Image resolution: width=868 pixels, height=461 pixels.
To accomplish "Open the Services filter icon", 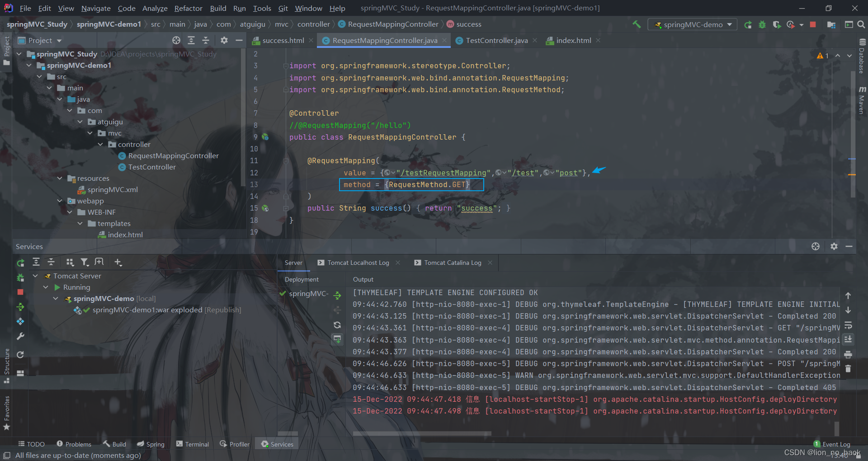I will (85, 262).
